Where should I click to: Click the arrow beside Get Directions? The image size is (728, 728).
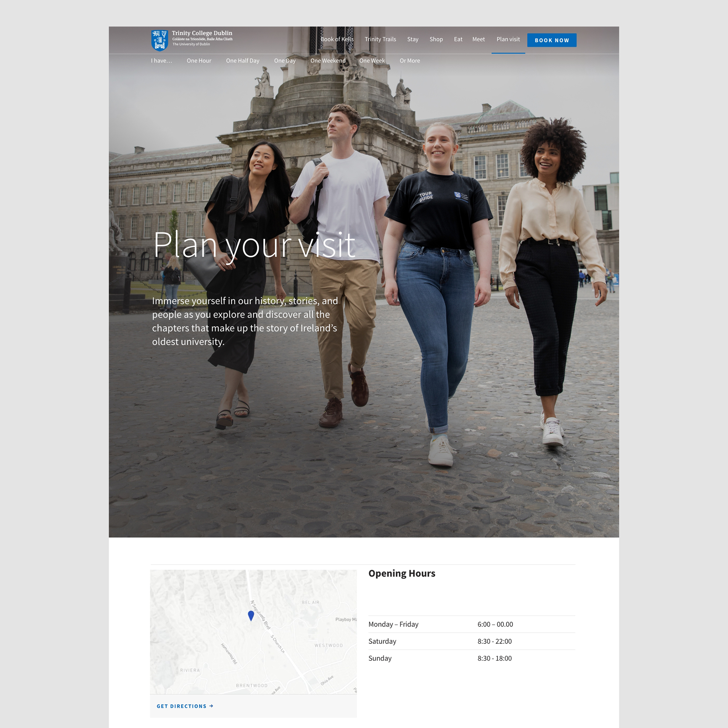tap(211, 706)
